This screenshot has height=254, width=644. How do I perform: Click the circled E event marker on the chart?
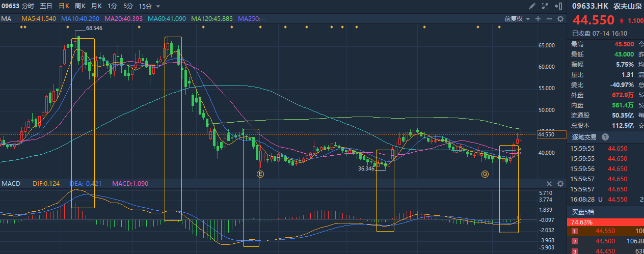[x=260, y=174]
